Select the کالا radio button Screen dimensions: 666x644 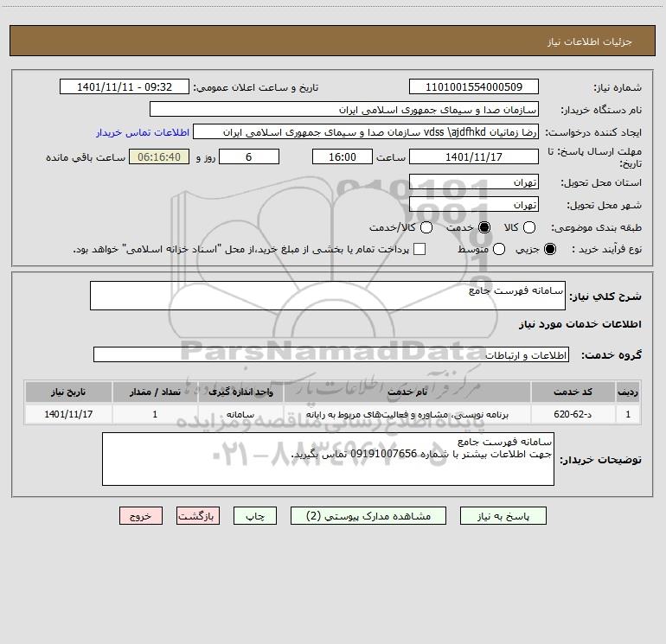tap(528, 227)
